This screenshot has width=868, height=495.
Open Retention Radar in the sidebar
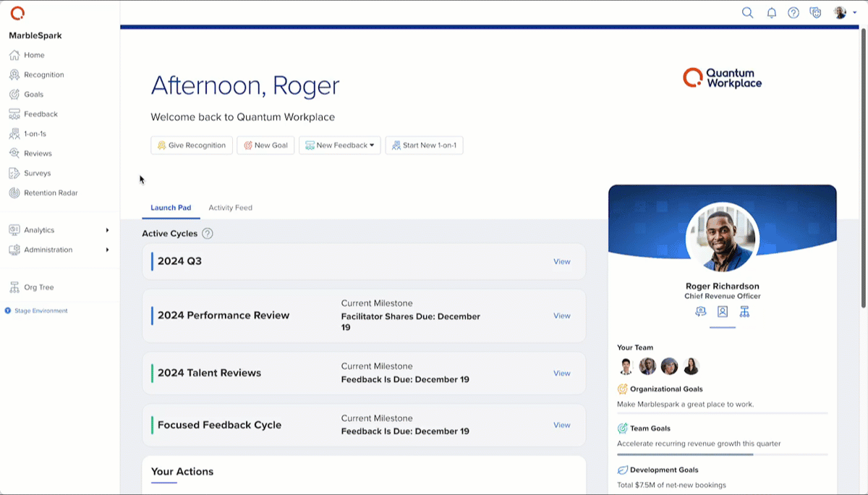(50, 192)
